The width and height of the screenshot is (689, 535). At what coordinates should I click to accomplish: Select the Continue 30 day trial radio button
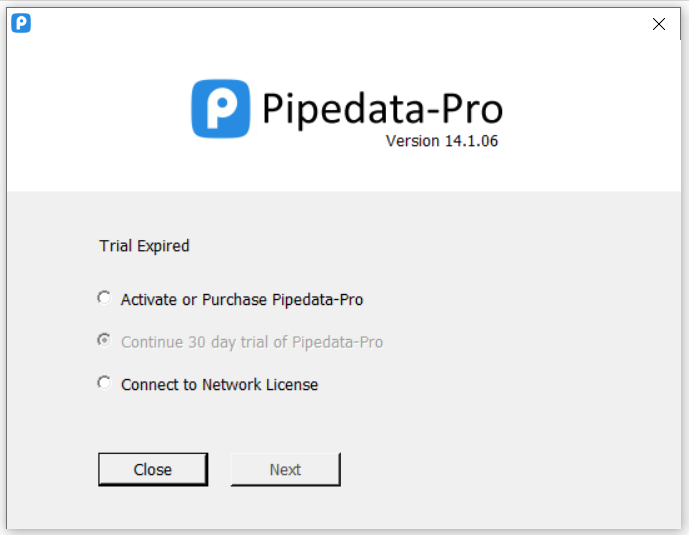pyautogui.click(x=104, y=341)
